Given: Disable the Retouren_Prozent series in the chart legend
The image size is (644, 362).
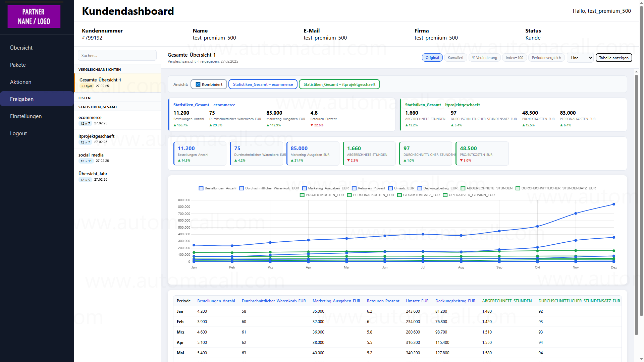Looking at the screenshot, I should click(354, 188).
